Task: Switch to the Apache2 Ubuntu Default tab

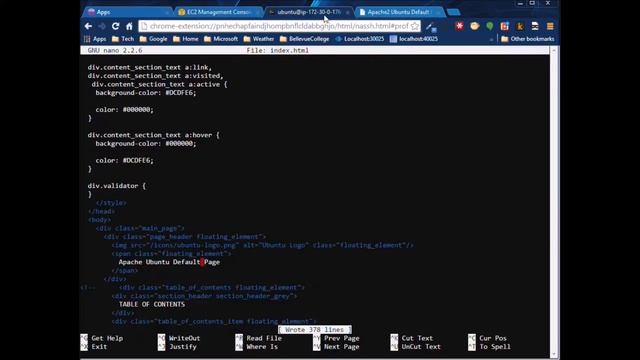Action: (x=398, y=12)
